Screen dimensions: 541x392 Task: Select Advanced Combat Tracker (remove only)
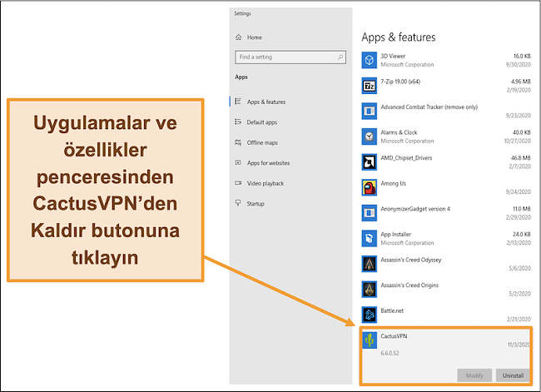click(429, 107)
